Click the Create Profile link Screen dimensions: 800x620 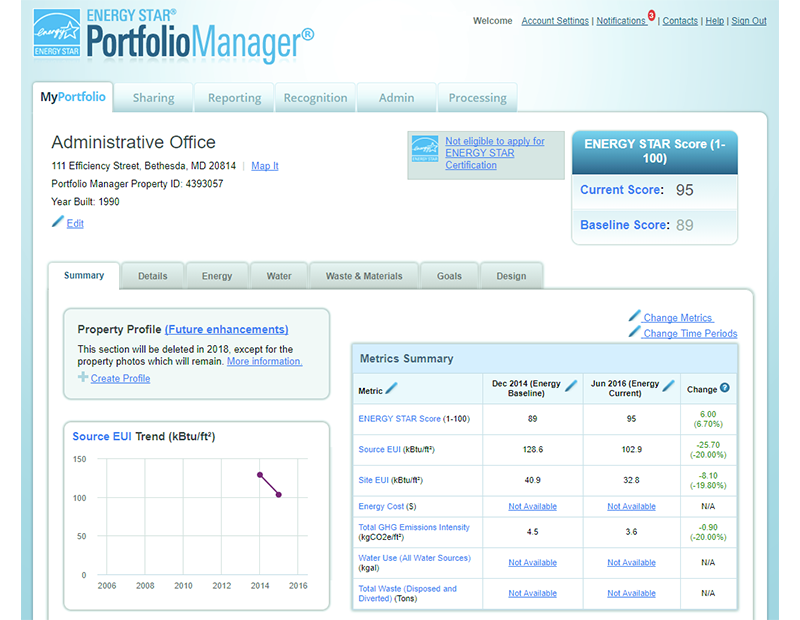point(120,379)
